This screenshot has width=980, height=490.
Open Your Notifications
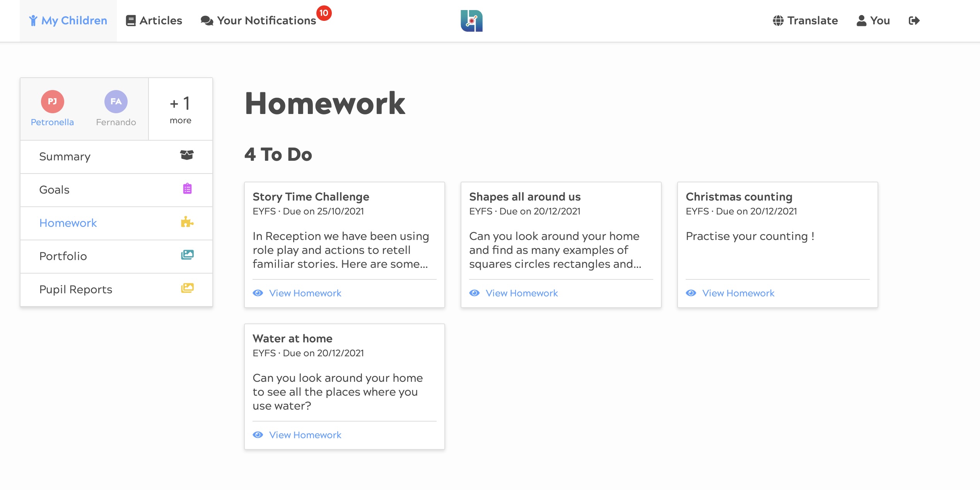(x=258, y=20)
